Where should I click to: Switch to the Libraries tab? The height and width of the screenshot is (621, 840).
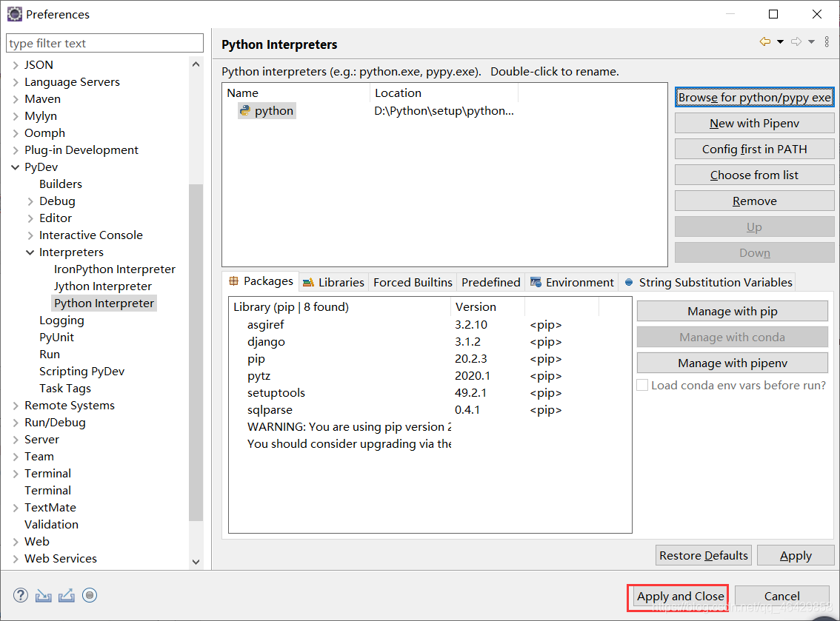tap(333, 282)
